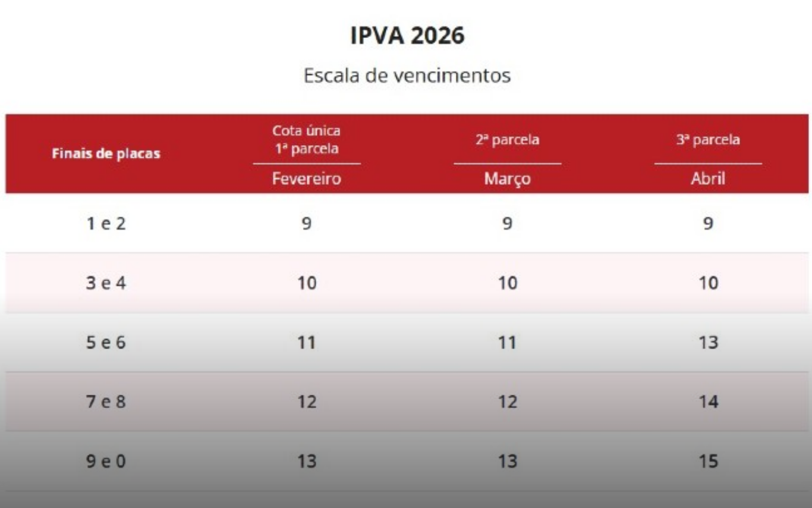812x508 pixels.
Task: Click the 'Março' month label
Action: 507,178
